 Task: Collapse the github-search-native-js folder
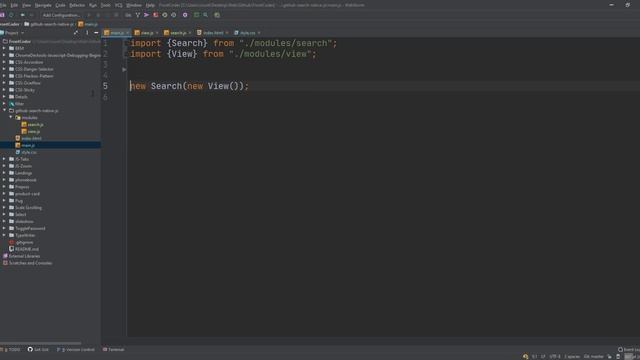[4, 111]
